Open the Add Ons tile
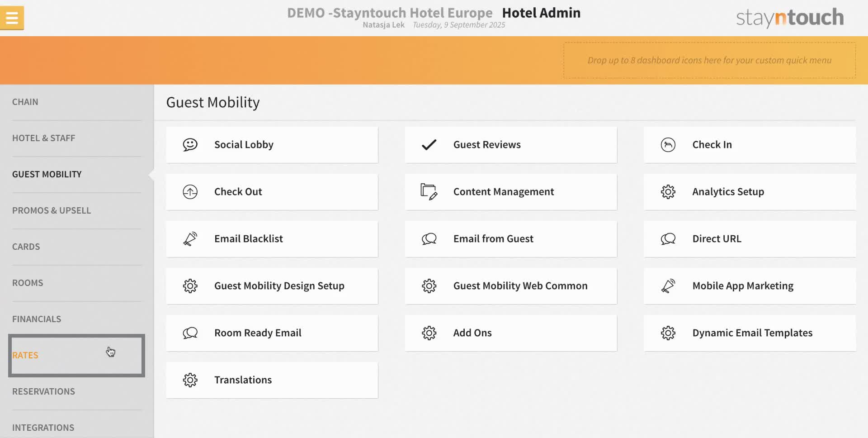 [x=511, y=333]
